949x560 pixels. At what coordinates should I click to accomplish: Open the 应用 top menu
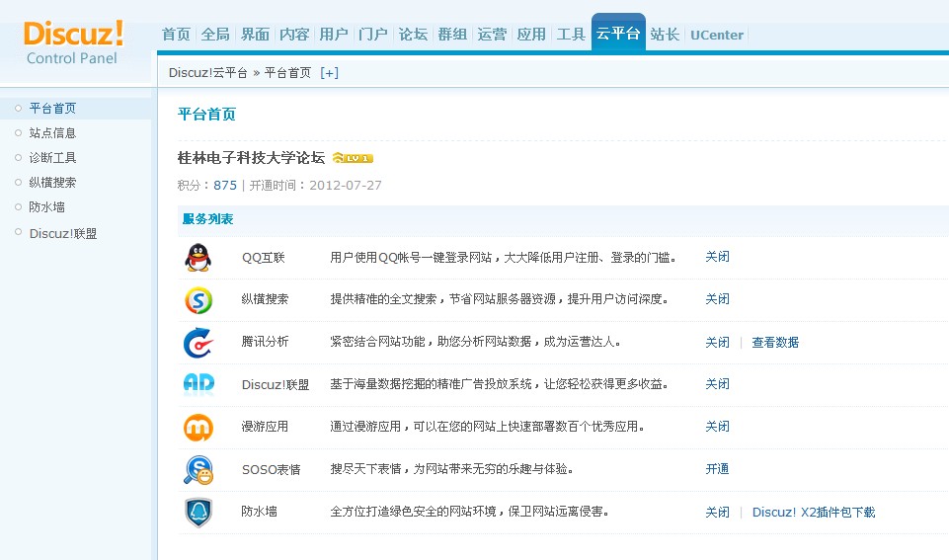coord(531,35)
